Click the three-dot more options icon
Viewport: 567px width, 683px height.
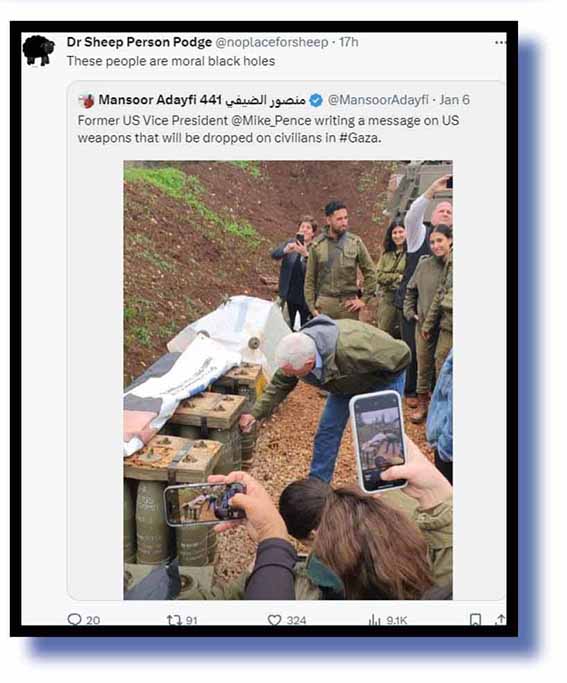tap(500, 42)
